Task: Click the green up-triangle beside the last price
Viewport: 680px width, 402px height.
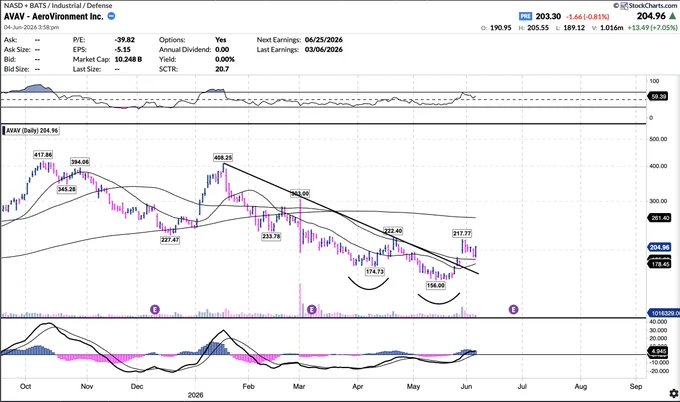Action: click(673, 16)
